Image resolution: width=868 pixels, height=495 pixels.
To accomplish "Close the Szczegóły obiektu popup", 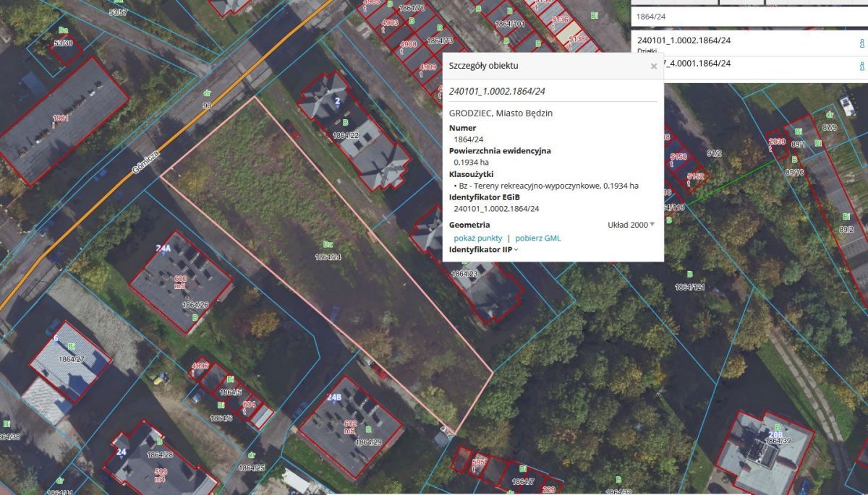I will (x=654, y=66).
